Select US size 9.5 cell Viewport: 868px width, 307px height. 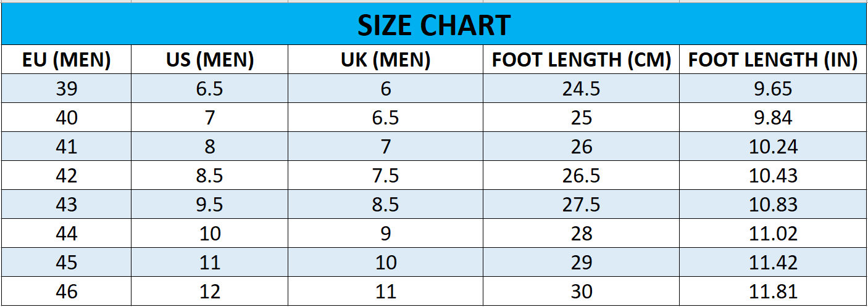[210, 205]
